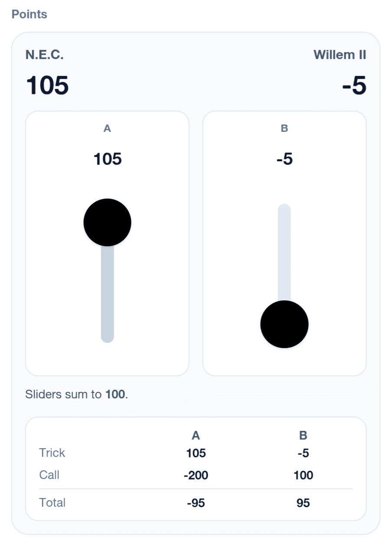392x541 pixels.
Task: Click the -200 Call value for A
Action: [x=196, y=475]
